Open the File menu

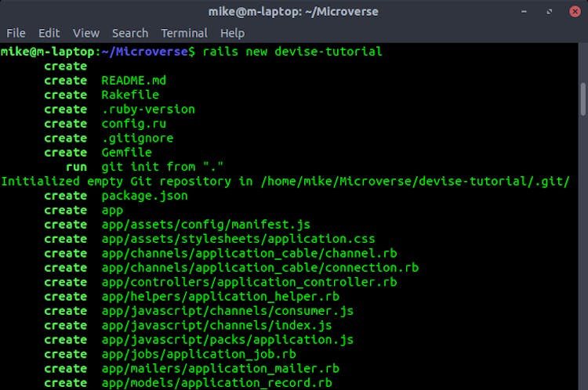(x=16, y=33)
